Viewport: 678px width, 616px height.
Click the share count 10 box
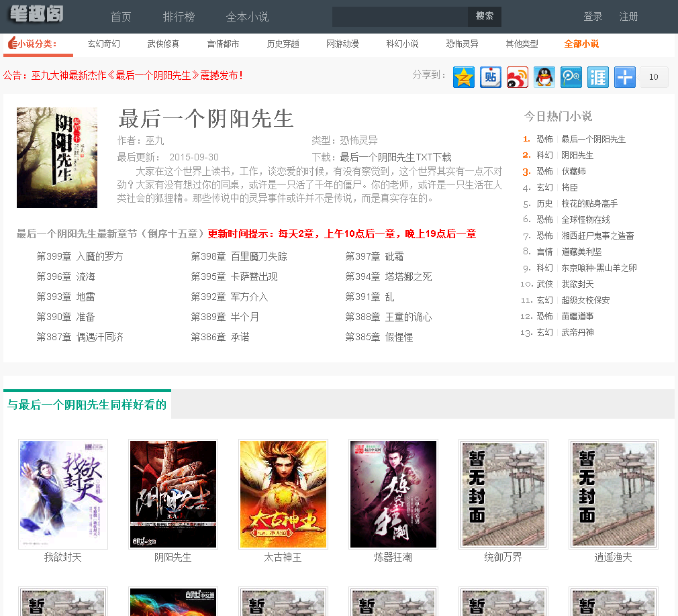654,77
